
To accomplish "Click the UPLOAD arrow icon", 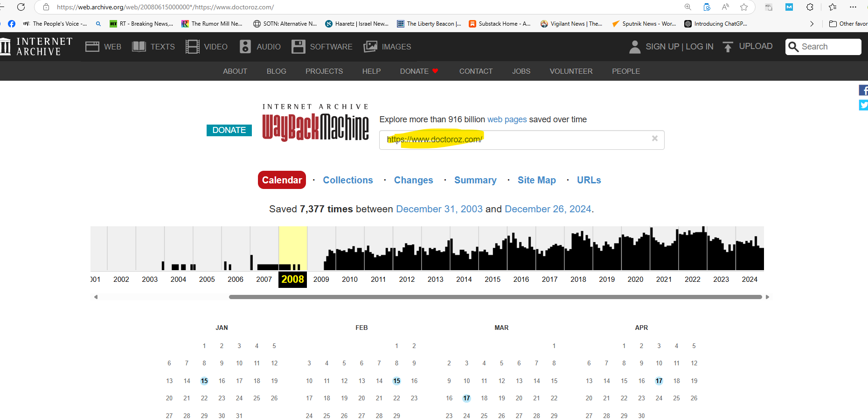I will pyautogui.click(x=728, y=47).
